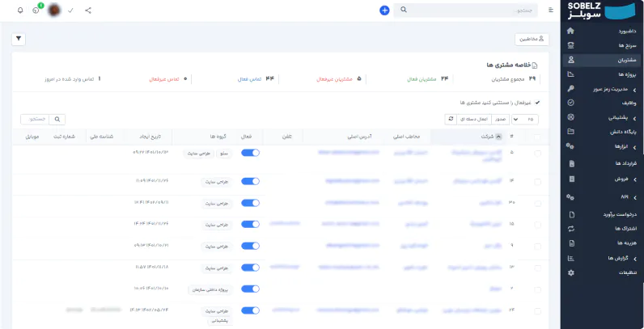644x329 pixels.
Task: Expand the گزارش ها sidebar submenu chevron
Action: pos(635,259)
